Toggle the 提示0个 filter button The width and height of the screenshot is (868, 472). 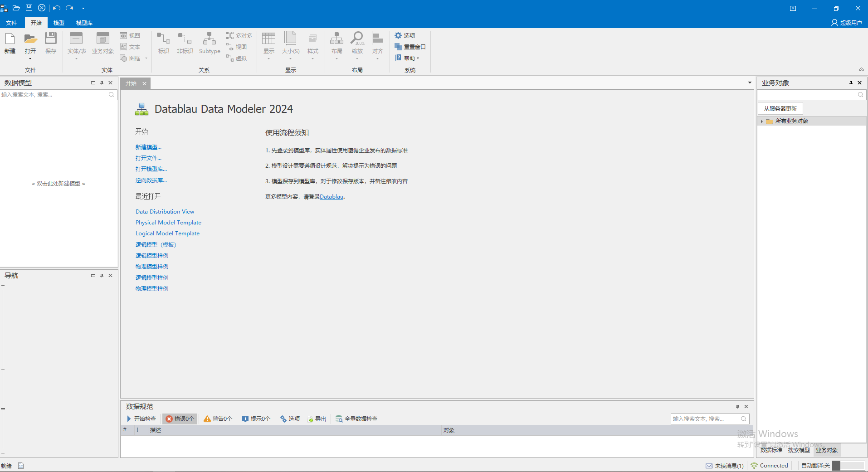256,419
